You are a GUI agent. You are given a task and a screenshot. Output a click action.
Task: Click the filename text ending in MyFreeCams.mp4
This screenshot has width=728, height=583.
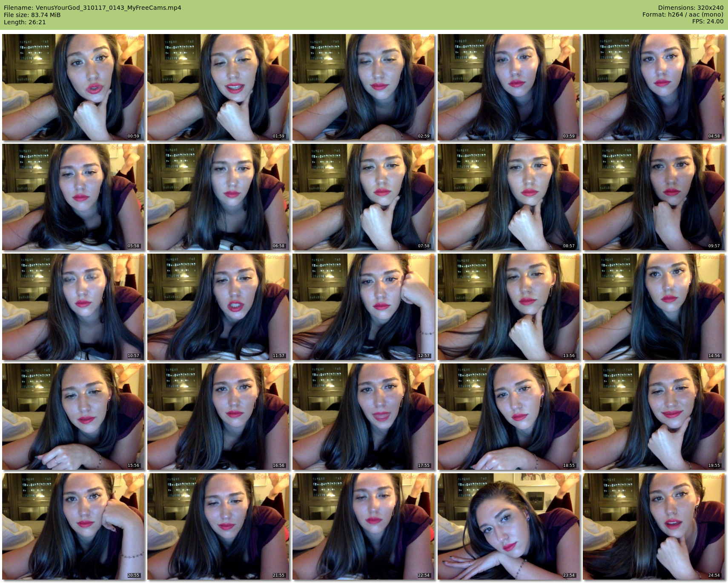tap(92, 8)
